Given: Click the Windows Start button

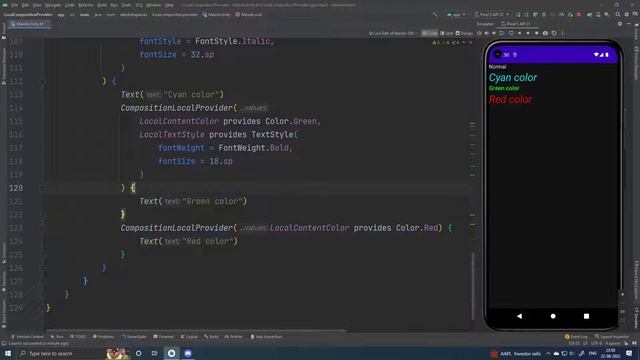Looking at the screenshot, I should coord(8,353).
